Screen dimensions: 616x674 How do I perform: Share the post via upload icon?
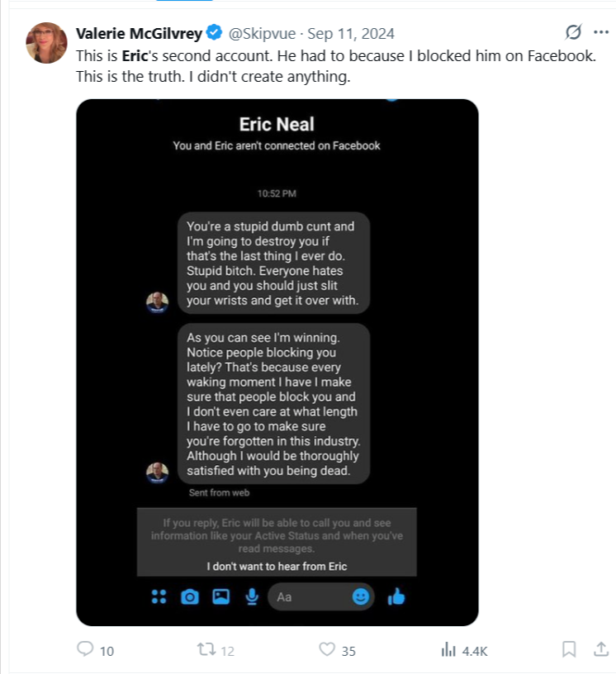coord(599,650)
